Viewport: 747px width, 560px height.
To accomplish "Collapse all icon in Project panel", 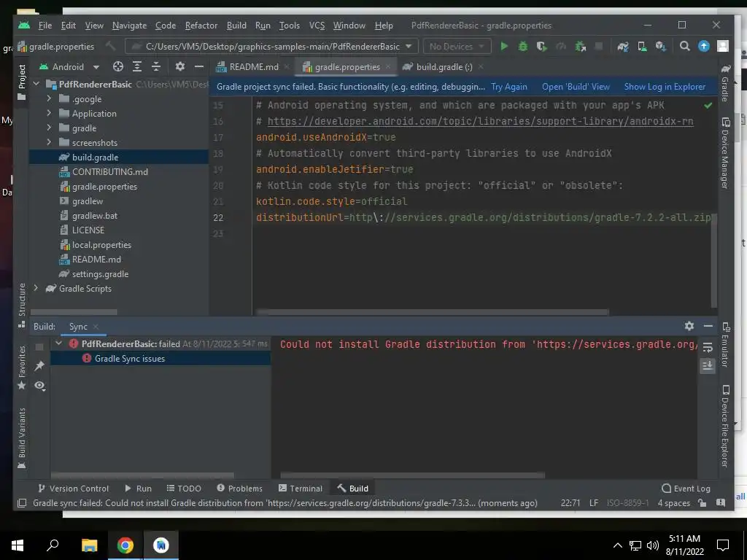I will 156,66.
